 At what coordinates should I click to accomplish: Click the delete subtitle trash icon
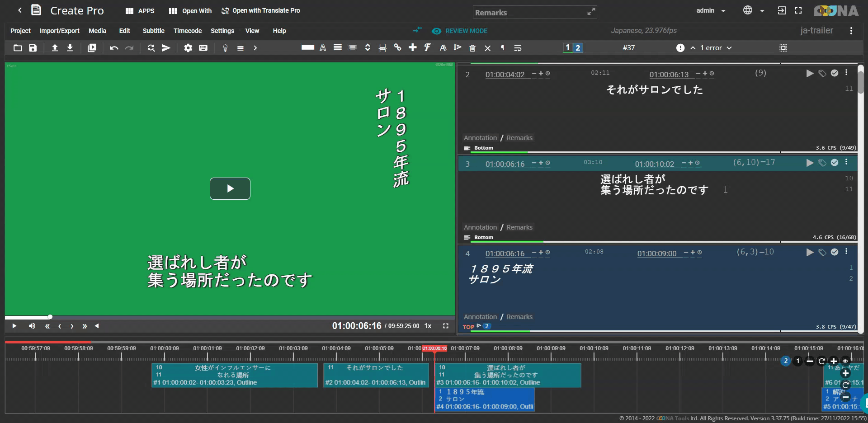(472, 48)
